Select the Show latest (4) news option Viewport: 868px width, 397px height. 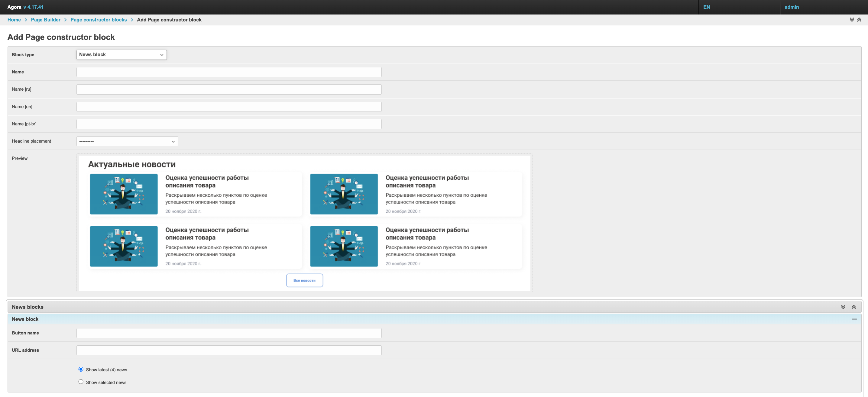(x=81, y=369)
